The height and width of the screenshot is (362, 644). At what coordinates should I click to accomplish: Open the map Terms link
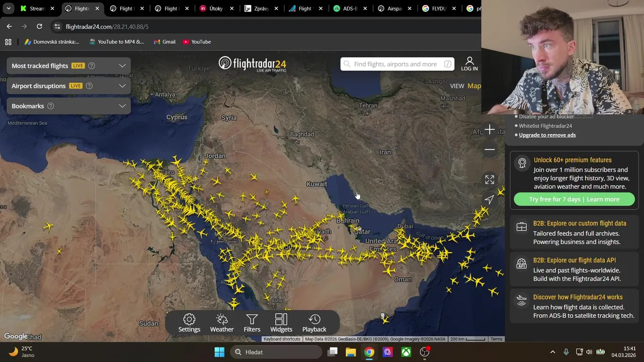497,339
